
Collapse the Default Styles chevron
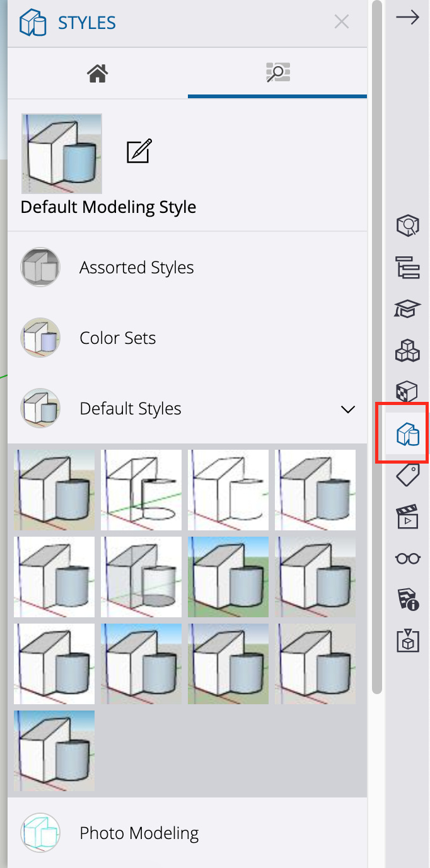click(347, 409)
